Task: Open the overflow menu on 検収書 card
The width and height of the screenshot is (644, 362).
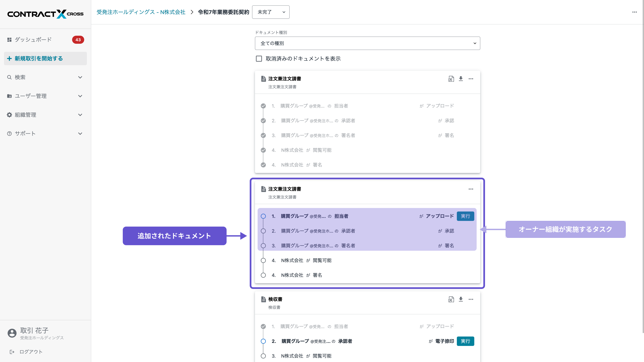Action: (471, 299)
